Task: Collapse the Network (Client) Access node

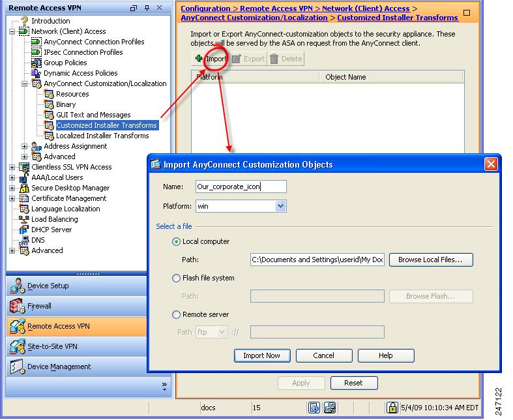Action: pos(12,32)
